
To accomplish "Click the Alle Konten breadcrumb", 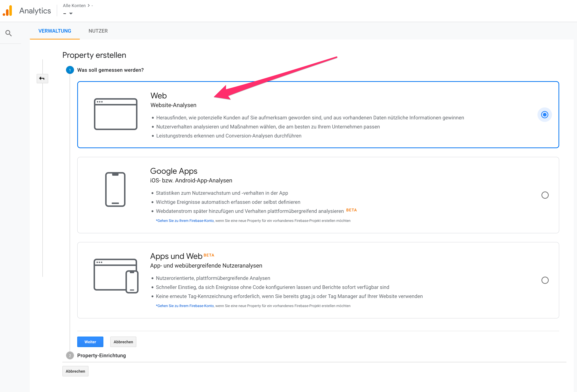I will click(x=74, y=5).
